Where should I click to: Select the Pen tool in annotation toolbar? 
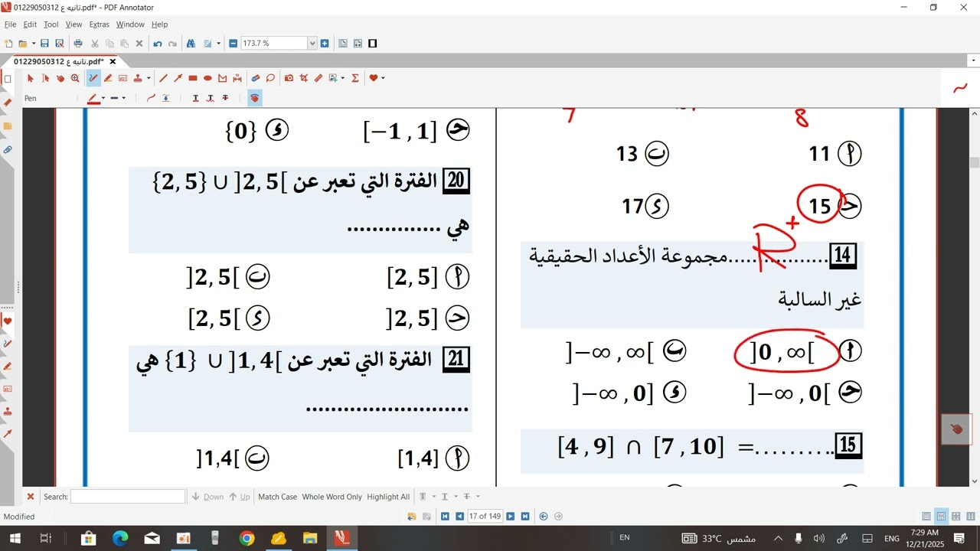click(x=93, y=78)
